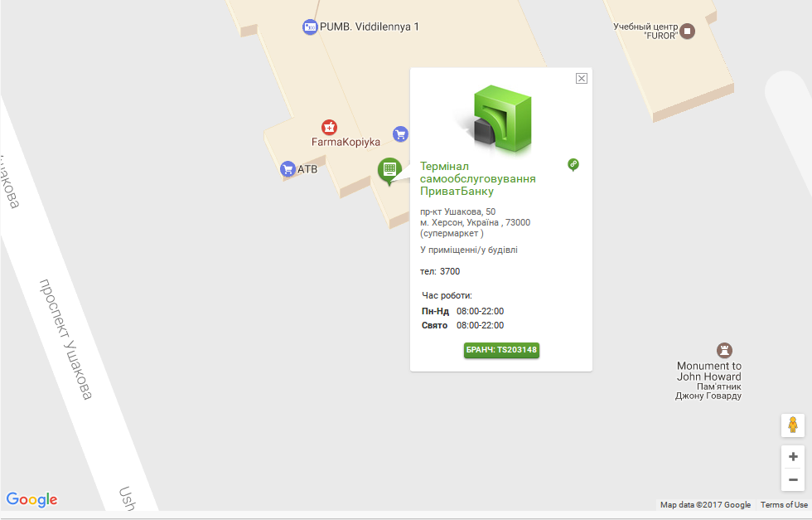The height and width of the screenshot is (520, 812).
Task: Click the Час роботи heading
Action: coord(447,295)
